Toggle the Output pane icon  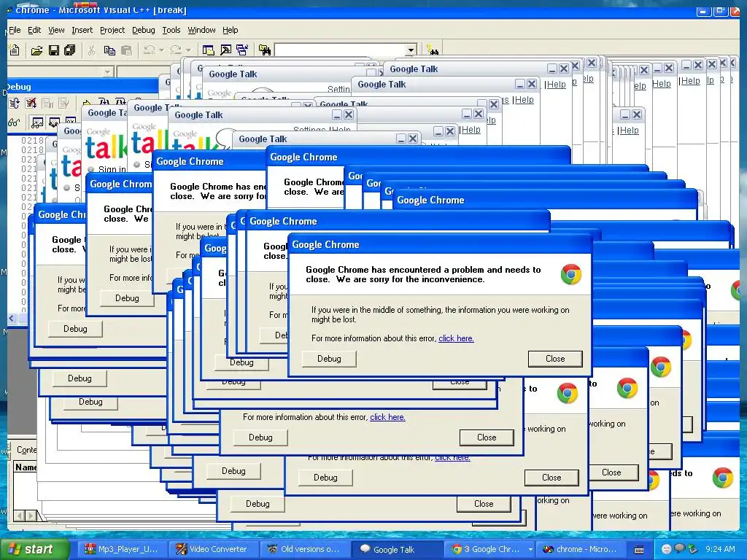[225, 50]
